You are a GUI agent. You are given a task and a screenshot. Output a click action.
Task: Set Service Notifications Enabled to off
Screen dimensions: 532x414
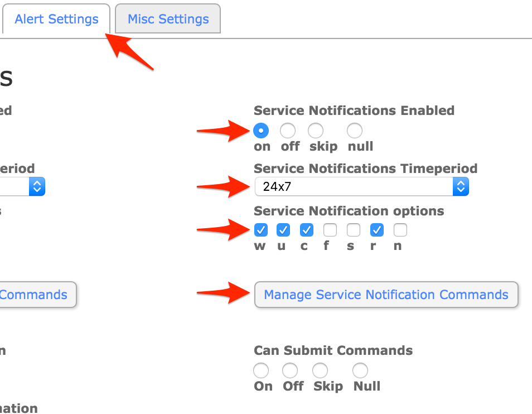tap(288, 131)
